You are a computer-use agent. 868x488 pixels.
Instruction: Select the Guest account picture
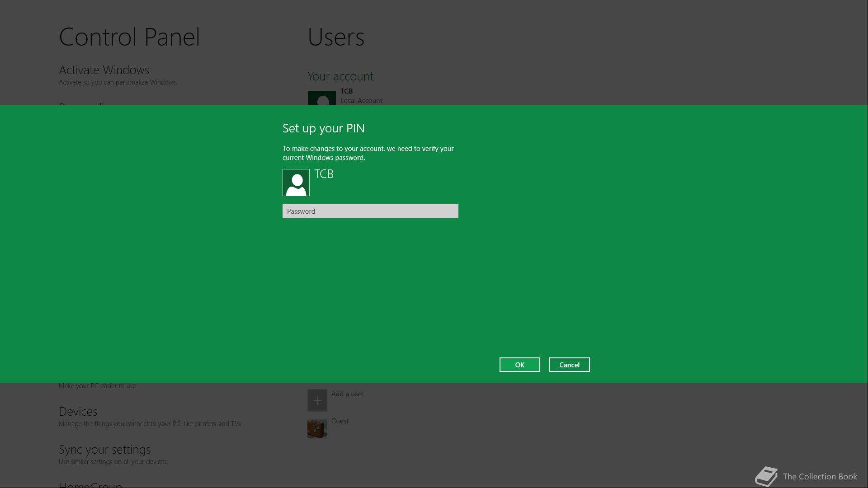pyautogui.click(x=317, y=428)
